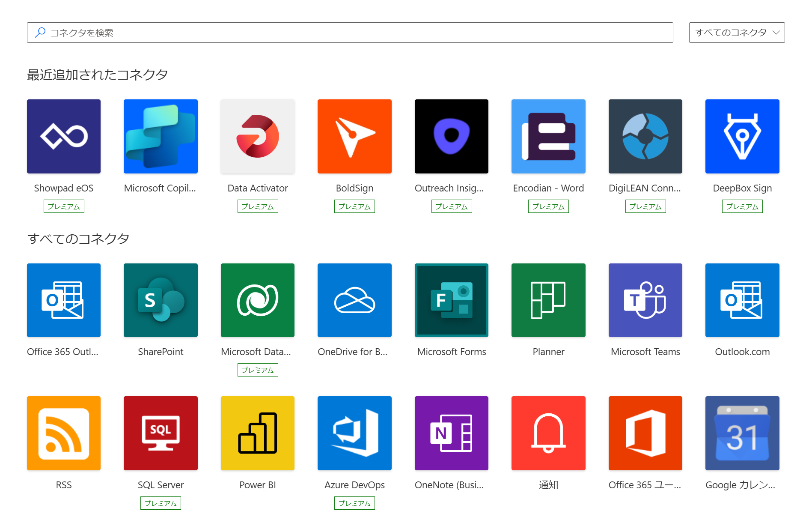Click the プレミアム badge under Data Activator

point(258,206)
